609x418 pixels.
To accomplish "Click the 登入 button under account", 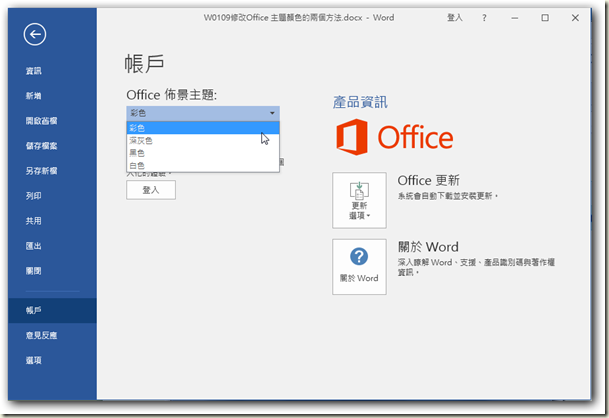I will pyautogui.click(x=151, y=190).
